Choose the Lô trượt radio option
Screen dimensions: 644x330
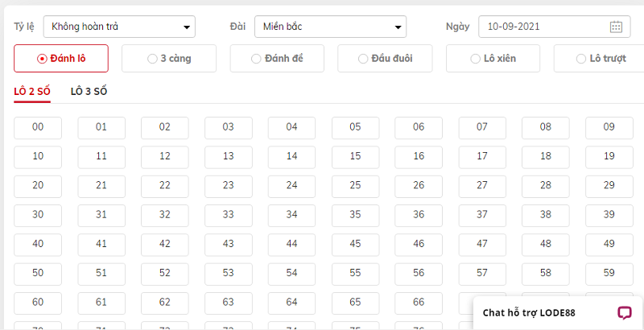tap(599, 58)
